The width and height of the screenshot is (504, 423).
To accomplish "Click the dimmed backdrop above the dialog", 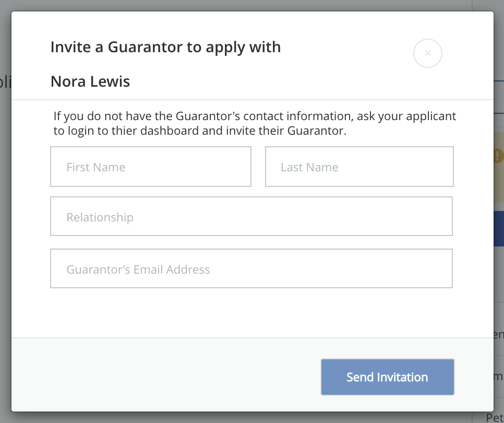I will (x=250, y=5).
